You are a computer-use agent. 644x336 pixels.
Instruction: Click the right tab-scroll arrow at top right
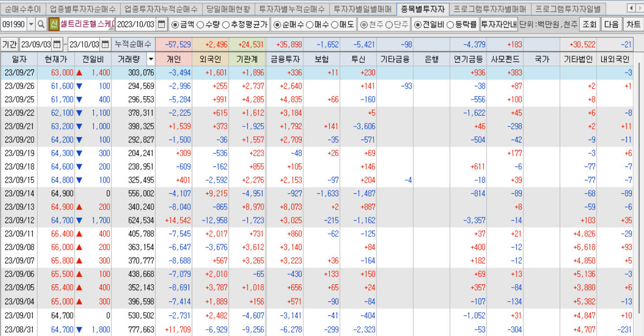(639, 8)
